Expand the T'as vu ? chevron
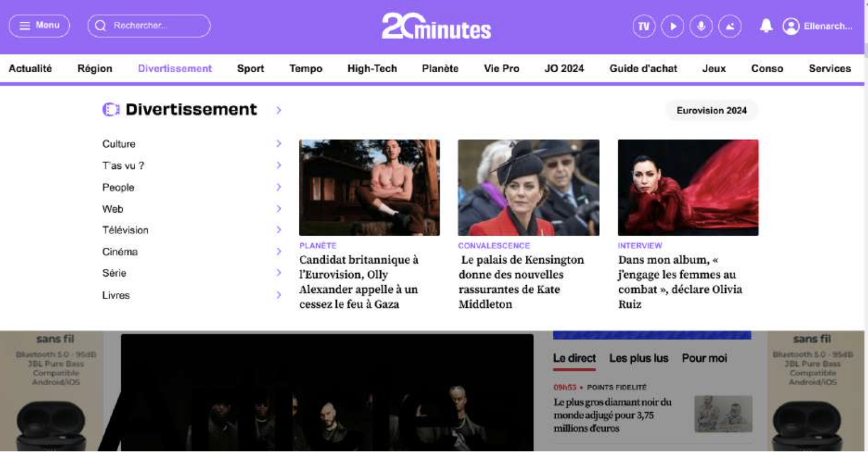The height and width of the screenshot is (453, 868). [x=279, y=165]
